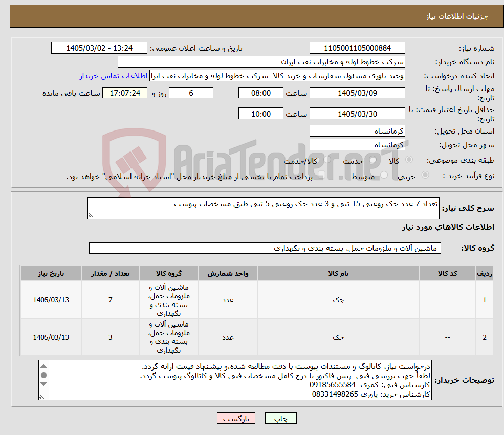Image resolution: width=504 pixels, height=435 pixels.
Task: Select the کالا radio button
Action: point(409,160)
